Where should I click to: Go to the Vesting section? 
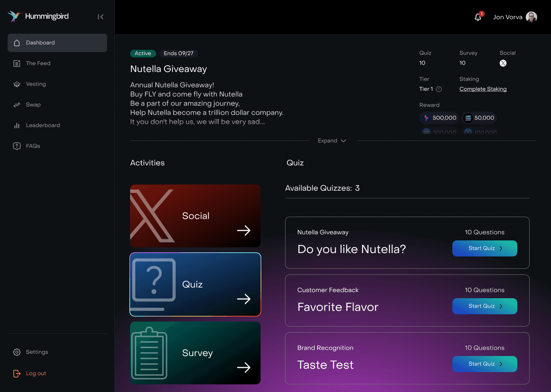click(36, 84)
